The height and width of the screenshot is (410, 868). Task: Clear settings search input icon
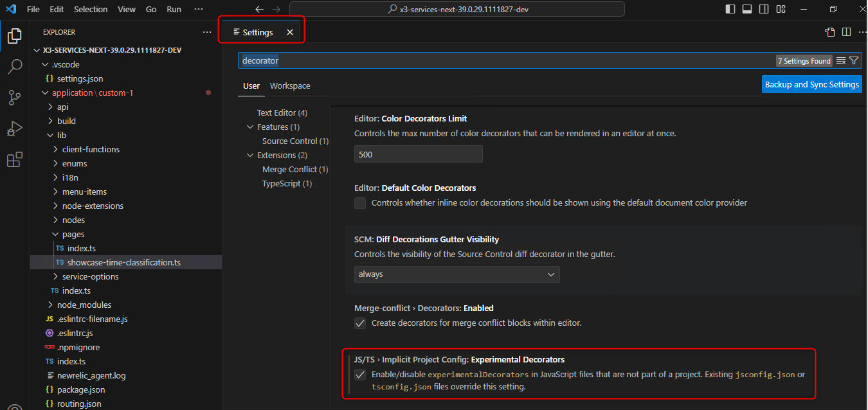(x=841, y=60)
